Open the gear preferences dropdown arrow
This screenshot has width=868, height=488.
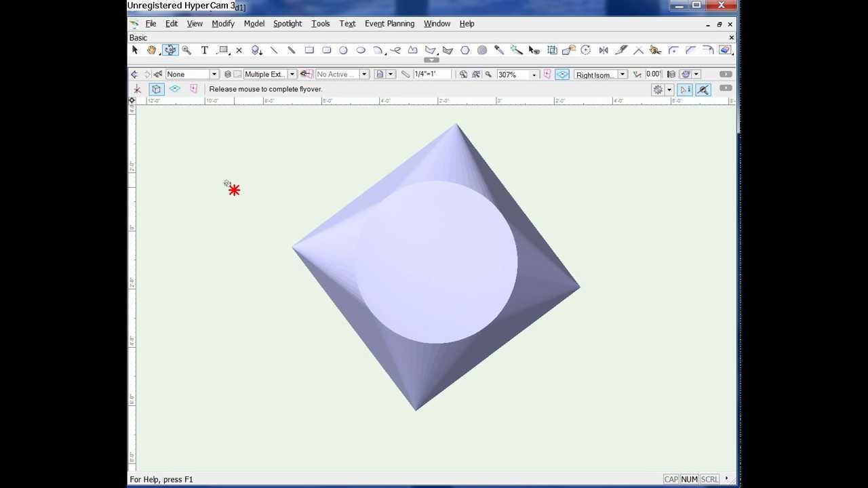(669, 89)
